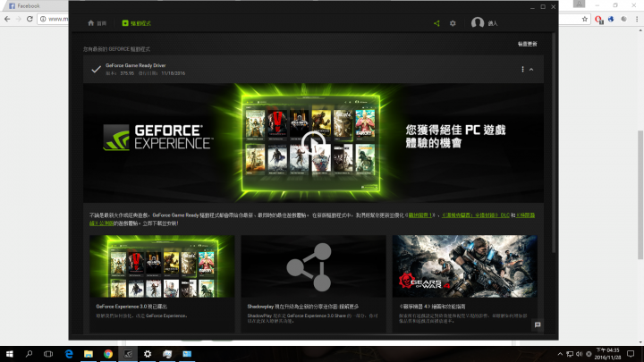Open the volume tray icon
The image size is (644, 362).
pyautogui.click(x=579, y=354)
